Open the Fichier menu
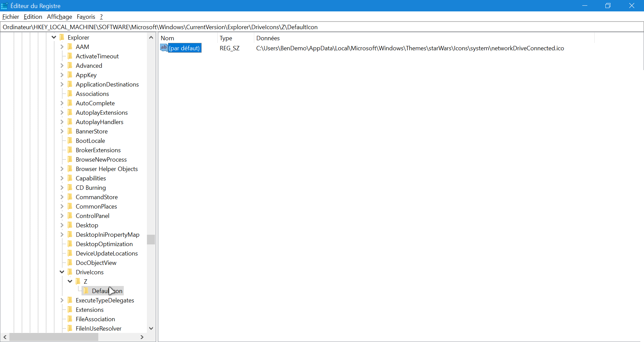Viewport: 644px width, 342px height. pyautogui.click(x=11, y=17)
